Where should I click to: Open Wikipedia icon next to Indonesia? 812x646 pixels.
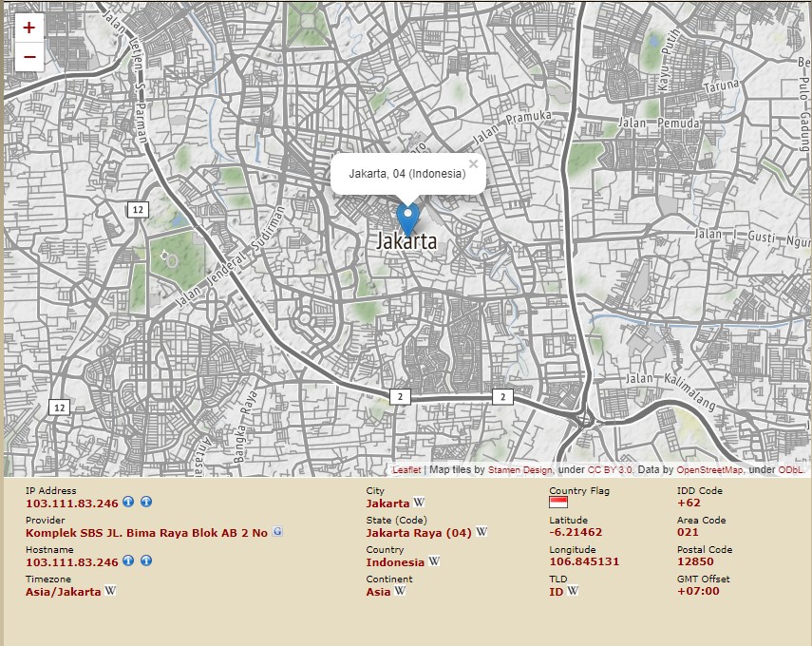(x=434, y=561)
